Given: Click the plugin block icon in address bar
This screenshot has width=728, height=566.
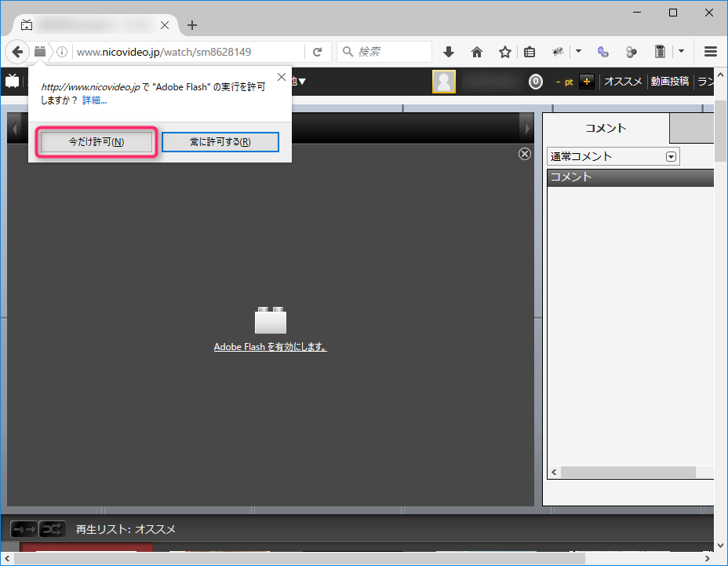Looking at the screenshot, I should 40,52.
